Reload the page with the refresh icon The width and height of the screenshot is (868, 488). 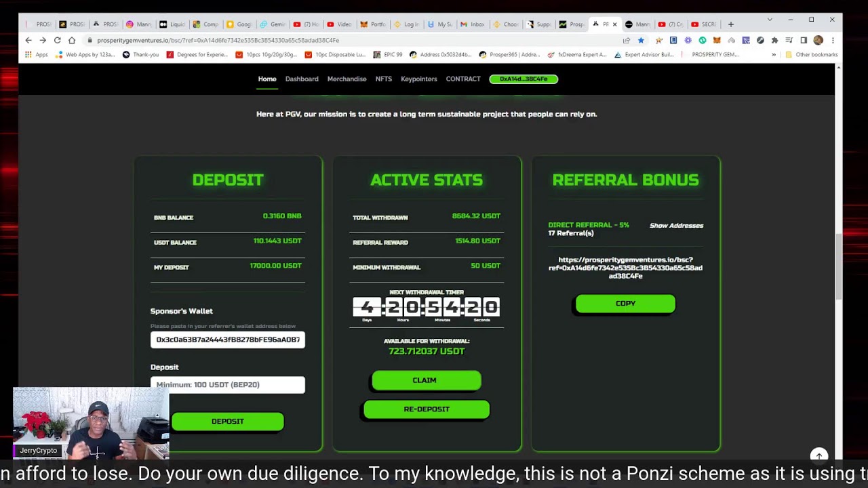click(x=58, y=40)
